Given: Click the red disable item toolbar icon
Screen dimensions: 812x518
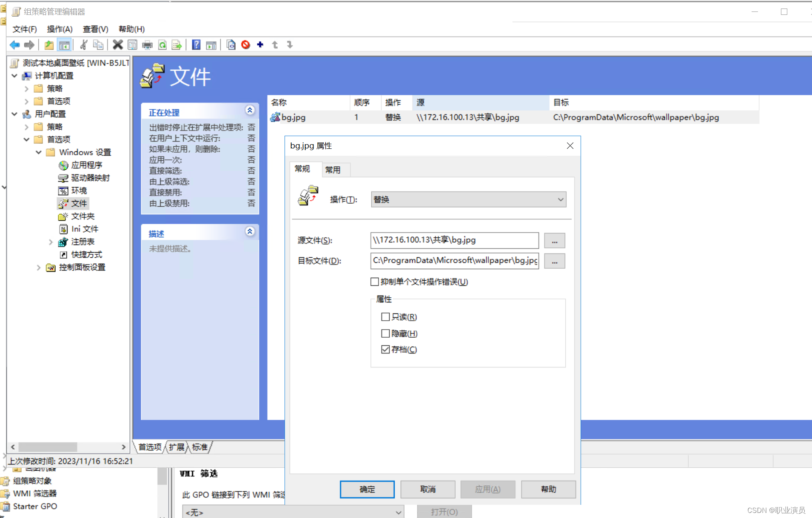Looking at the screenshot, I should pyautogui.click(x=245, y=45).
